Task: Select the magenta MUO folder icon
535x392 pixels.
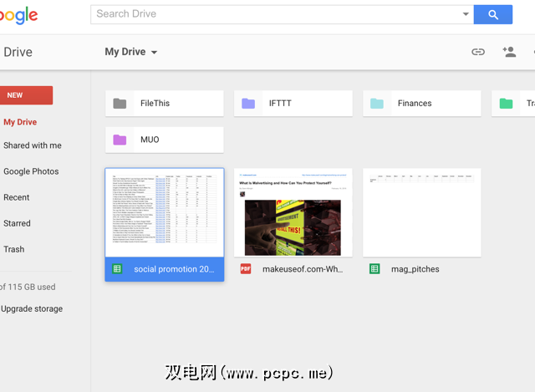Action: [120, 140]
